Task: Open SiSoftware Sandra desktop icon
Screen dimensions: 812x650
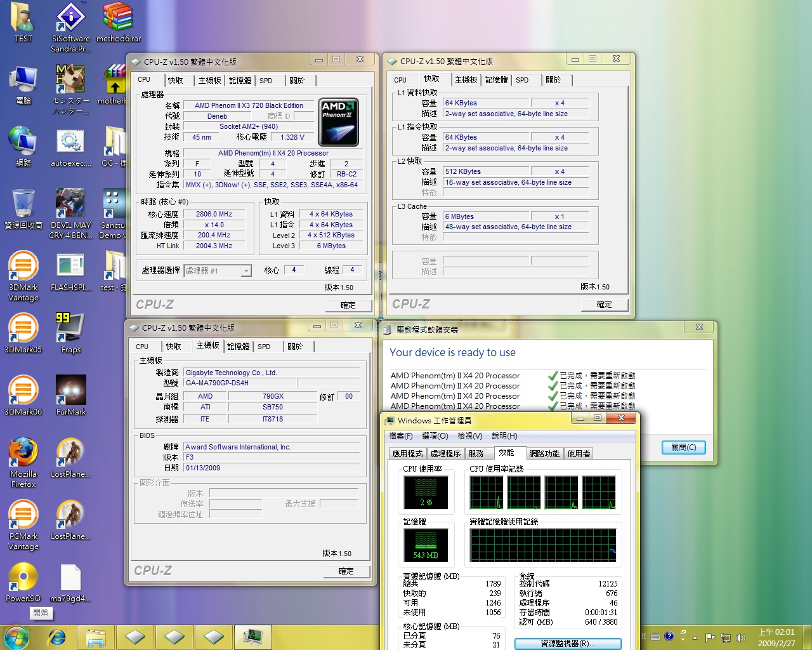Action: point(70,27)
